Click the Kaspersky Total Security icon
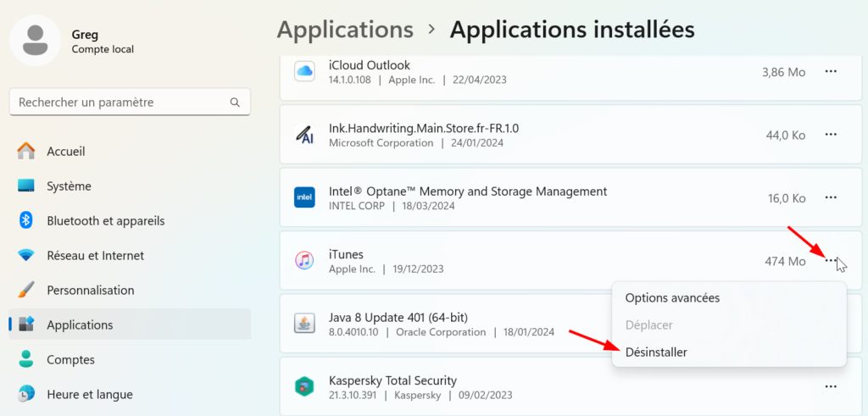 click(x=304, y=386)
